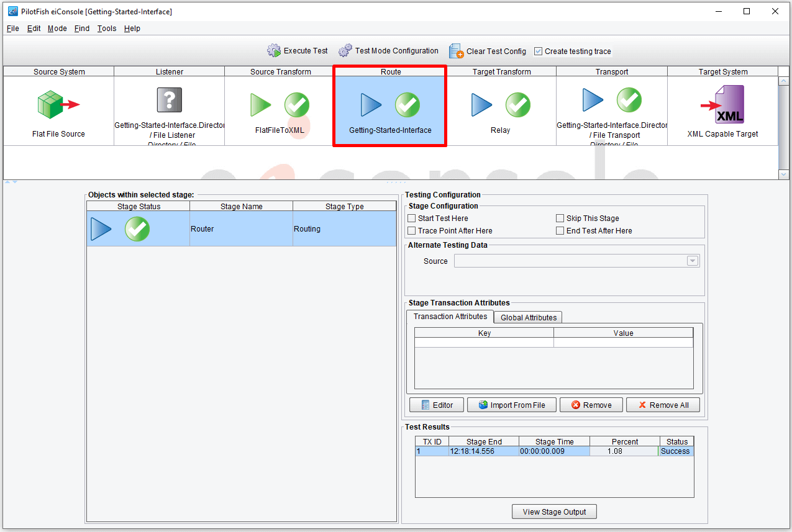Click the stage strip scrollbar up arrow
Viewport: 792px width, 532px height.
tap(784, 81)
